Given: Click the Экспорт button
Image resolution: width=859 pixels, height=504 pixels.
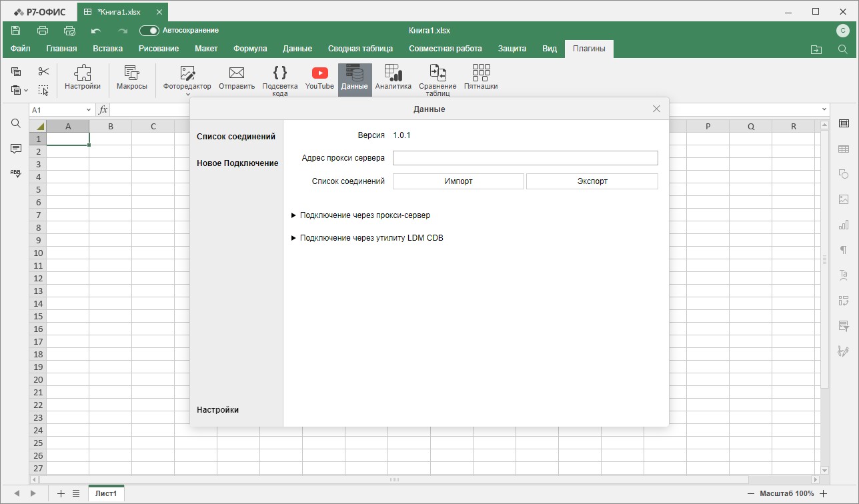Looking at the screenshot, I should (592, 181).
